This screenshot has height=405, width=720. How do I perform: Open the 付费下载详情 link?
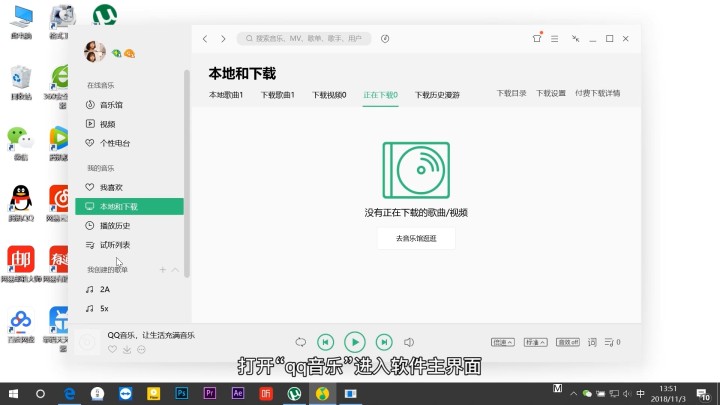[597, 93]
